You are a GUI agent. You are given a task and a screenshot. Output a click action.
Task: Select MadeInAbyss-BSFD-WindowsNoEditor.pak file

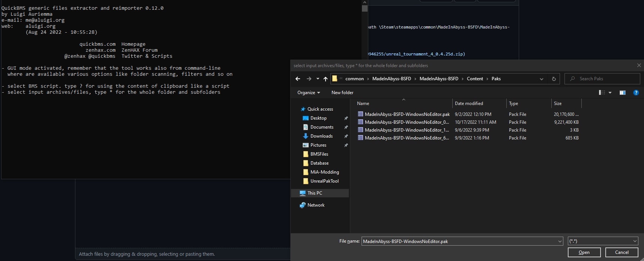coord(407,114)
